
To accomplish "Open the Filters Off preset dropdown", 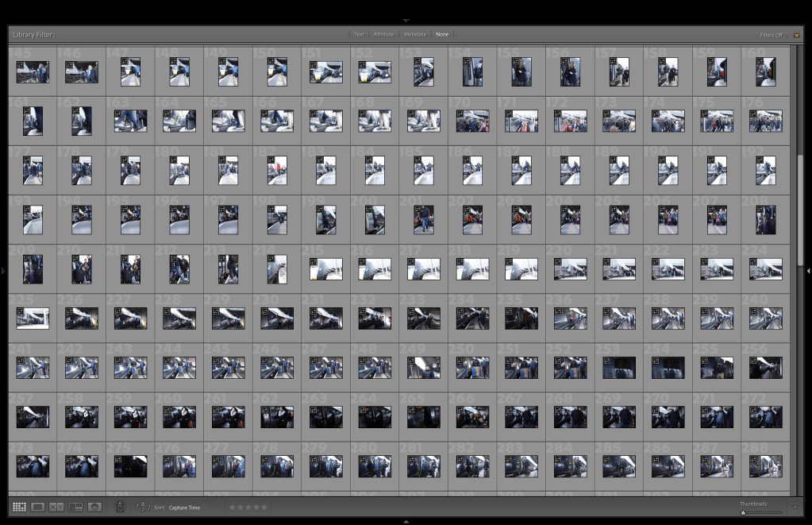I will click(x=771, y=35).
